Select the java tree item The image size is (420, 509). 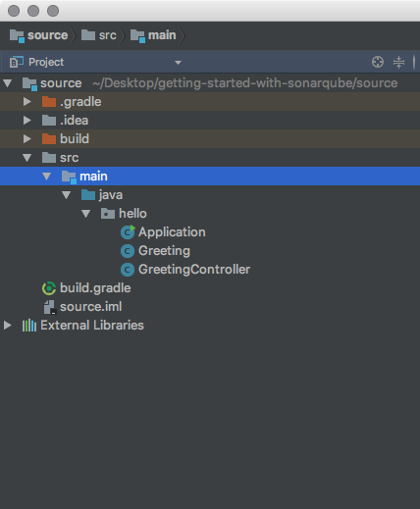[x=210, y=195]
